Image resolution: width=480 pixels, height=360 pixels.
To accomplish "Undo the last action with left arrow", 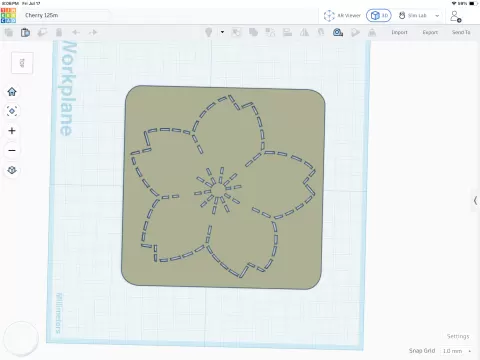I will [x=76, y=32].
